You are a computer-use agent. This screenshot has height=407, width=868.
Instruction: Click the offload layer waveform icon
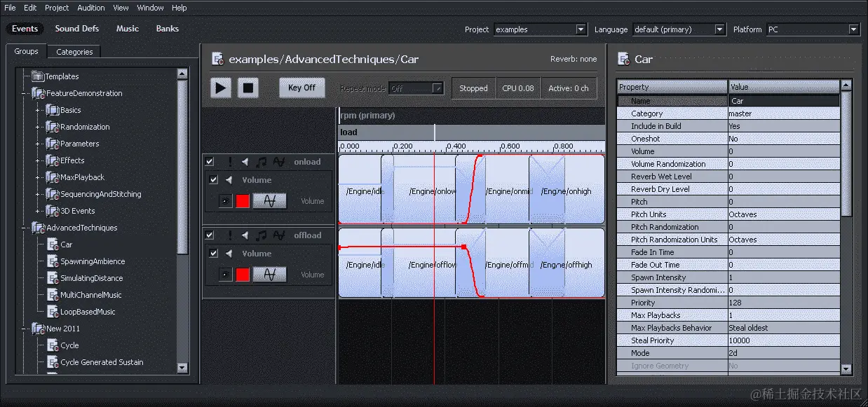point(279,235)
